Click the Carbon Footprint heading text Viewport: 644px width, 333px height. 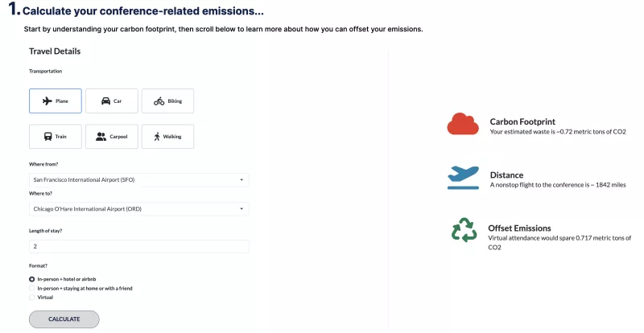coord(522,121)
